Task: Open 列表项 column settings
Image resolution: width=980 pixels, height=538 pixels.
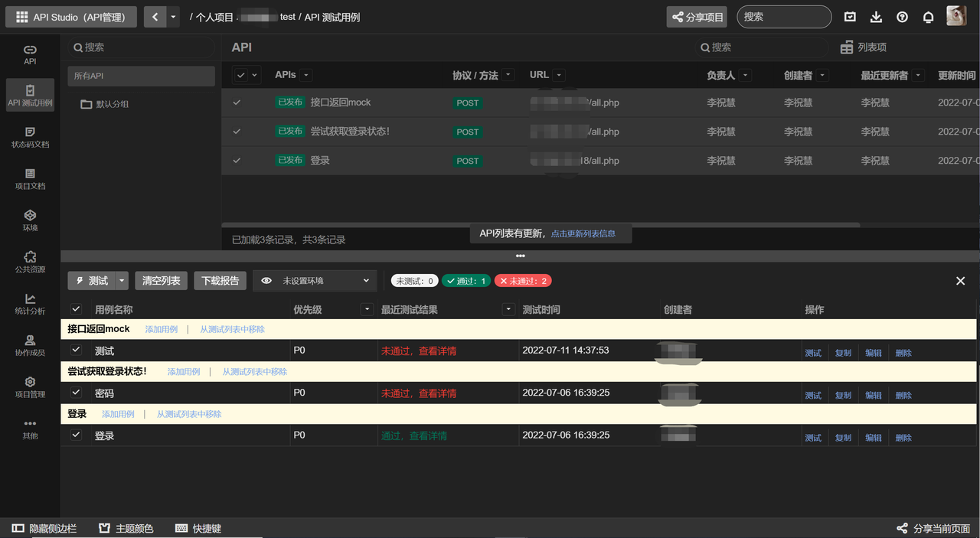Action: tap(863, 47)
